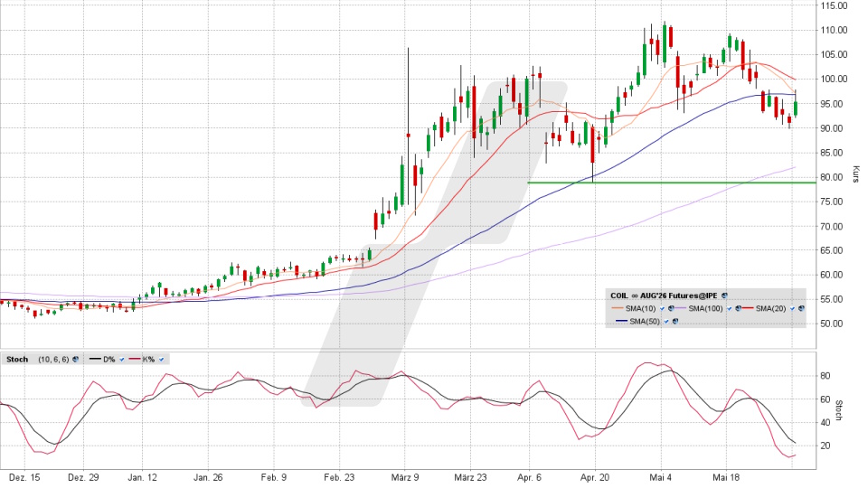This screenshot has width=868, height=488.
Task: Click the red K% legend line sample
Action: point(135,359)
